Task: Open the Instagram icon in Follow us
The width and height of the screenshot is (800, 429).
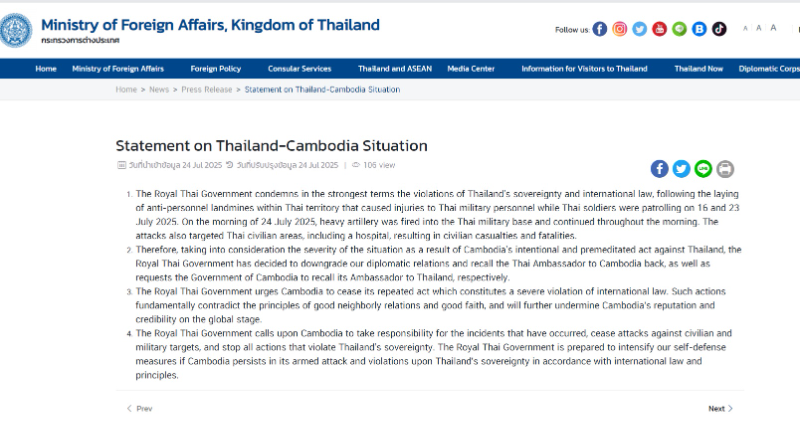Action: click(x=619, y=29)
